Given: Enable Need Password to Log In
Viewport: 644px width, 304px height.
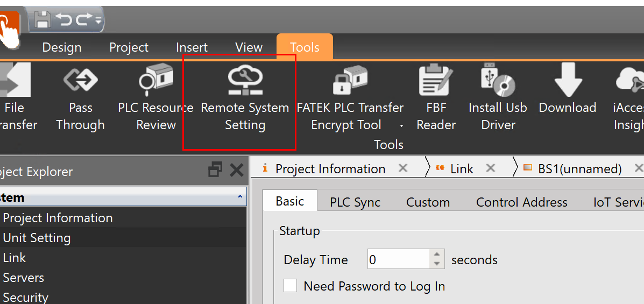Looking at the screenshot, I should click(291, 286).
